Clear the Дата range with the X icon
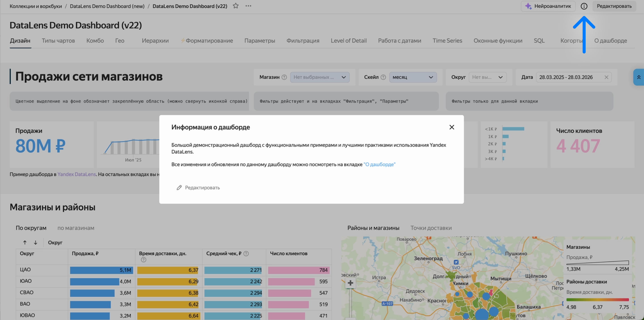This screenshot has height=320, width=644. (606, 77)
